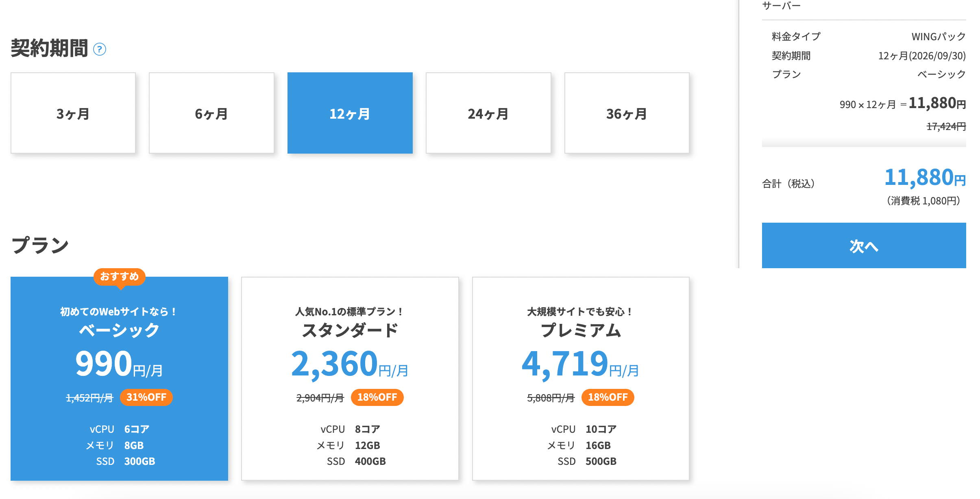980x499 pixels.
Task: Click the おすすめ badge on the Basic plan
Action: pyautogui.click(x=120, y=277)
